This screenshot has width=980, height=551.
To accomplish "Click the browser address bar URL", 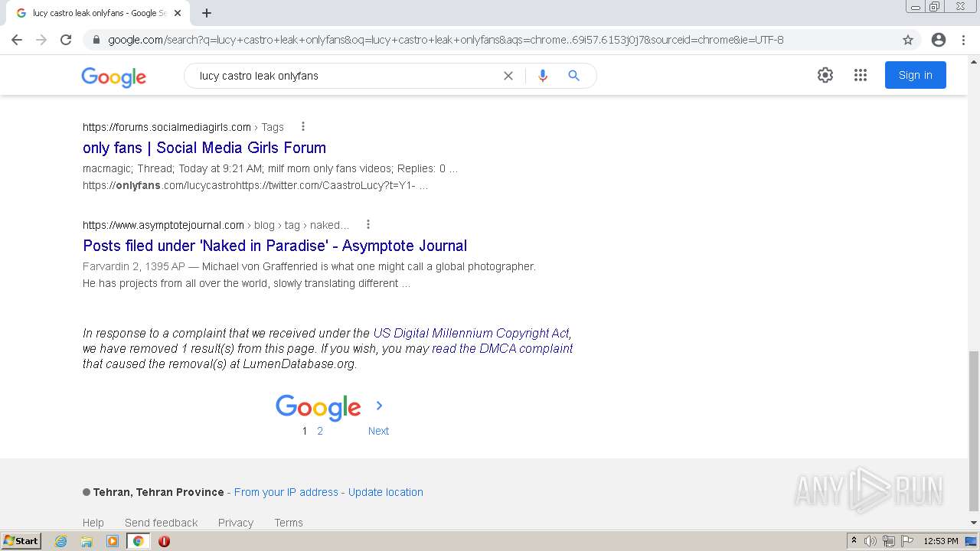I will pyautogui.click(x=446, y=40).
